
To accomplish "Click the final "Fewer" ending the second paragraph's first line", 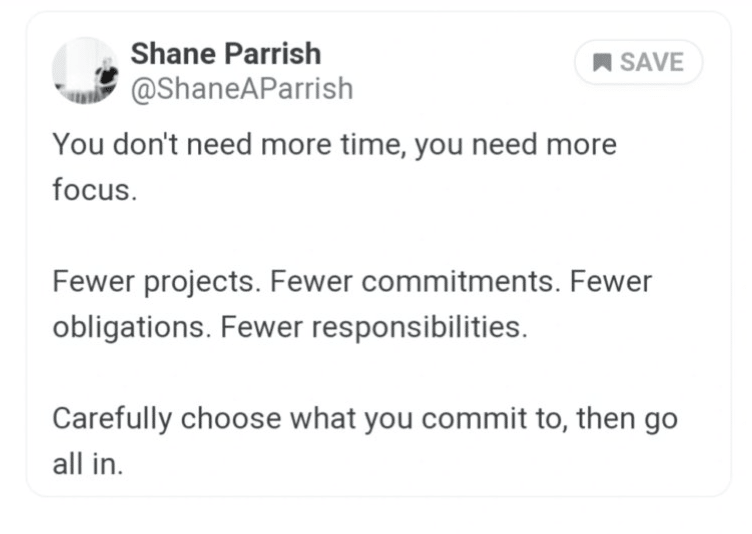I will click(611, 282).
